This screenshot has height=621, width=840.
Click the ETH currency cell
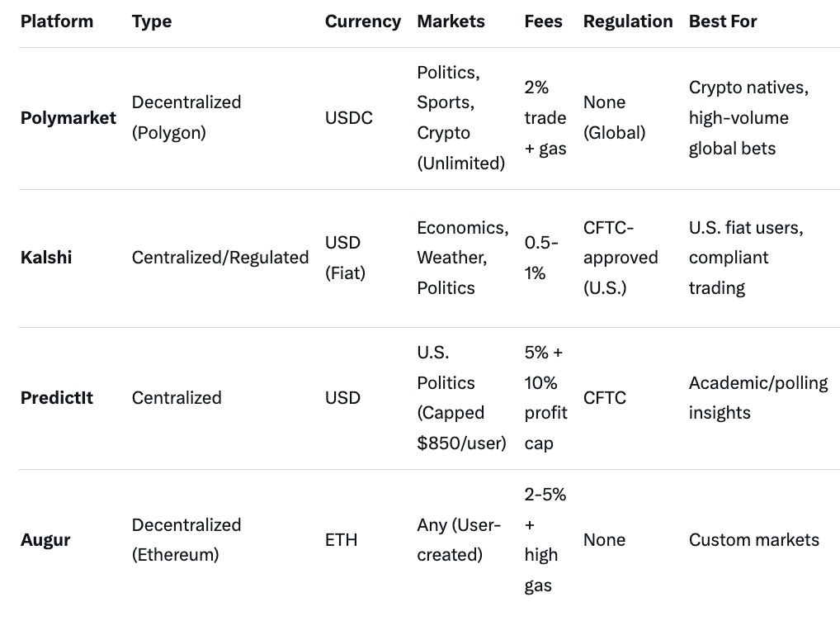[x=342, y=540]
